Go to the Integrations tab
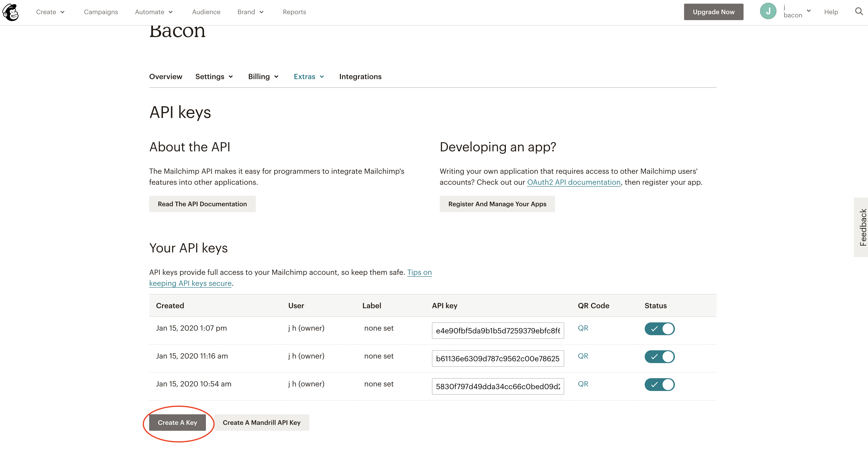Image resolution: width=868 pixels, height=455 pixels. (x=360, y=76)
